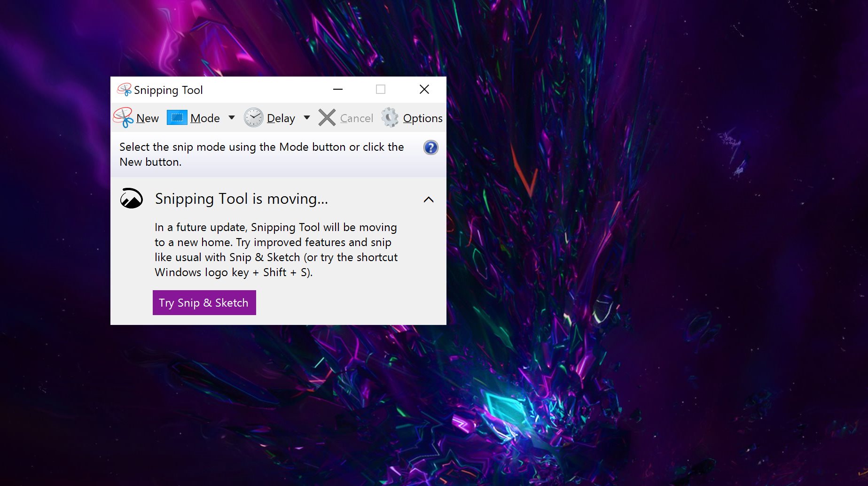This screenshot has width=868, height=486.
Task: Click the Options label in toolbar
Action: (422, 118)
